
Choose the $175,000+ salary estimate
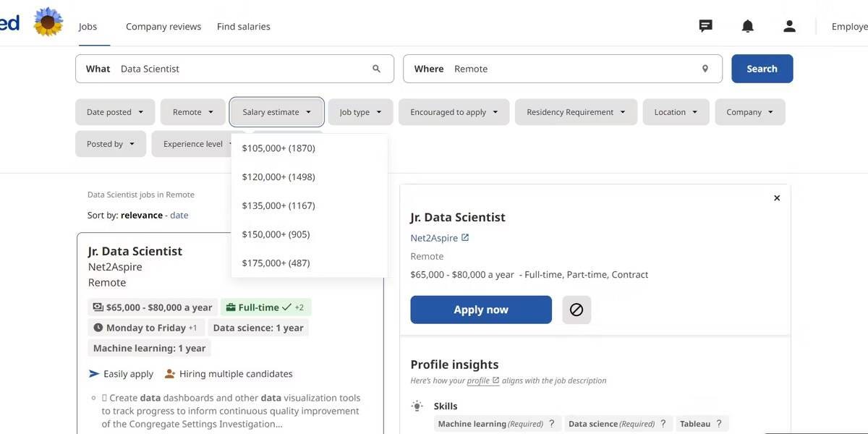[x=276, y=263]
